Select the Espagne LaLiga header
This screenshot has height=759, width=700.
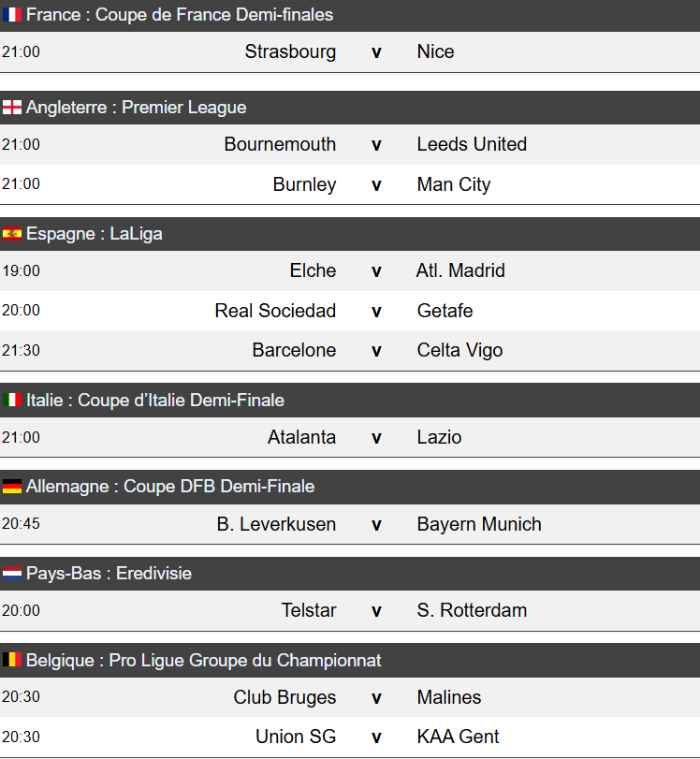(x=95, y=234)
